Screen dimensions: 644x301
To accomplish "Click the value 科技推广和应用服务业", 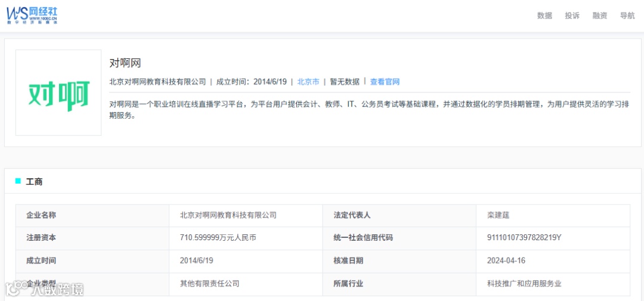I will [524, 283].
